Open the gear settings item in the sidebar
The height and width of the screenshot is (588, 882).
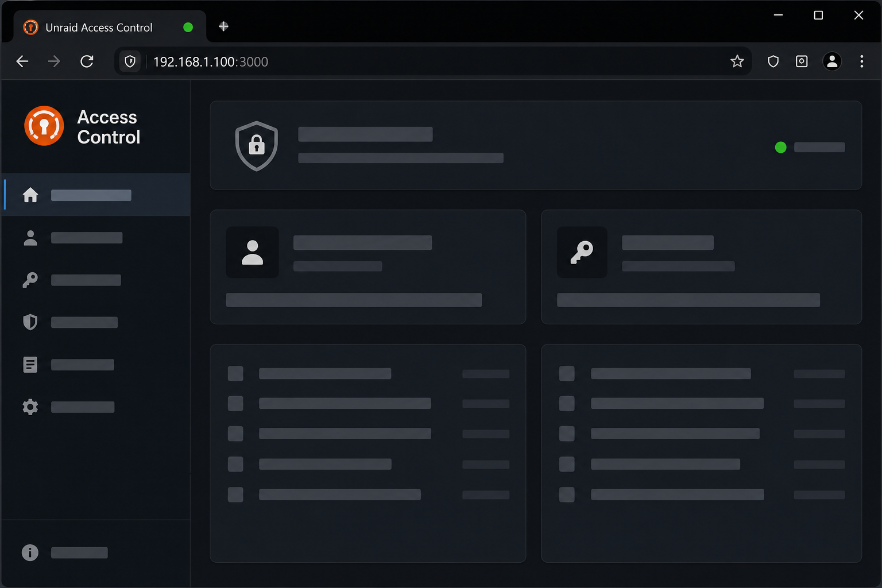[30, 407]
